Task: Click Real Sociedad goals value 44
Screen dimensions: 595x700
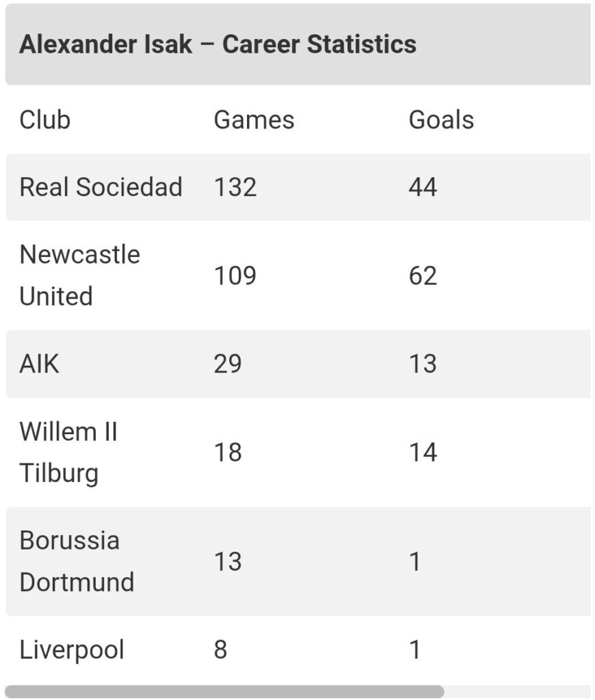Action: pos(423,187)
